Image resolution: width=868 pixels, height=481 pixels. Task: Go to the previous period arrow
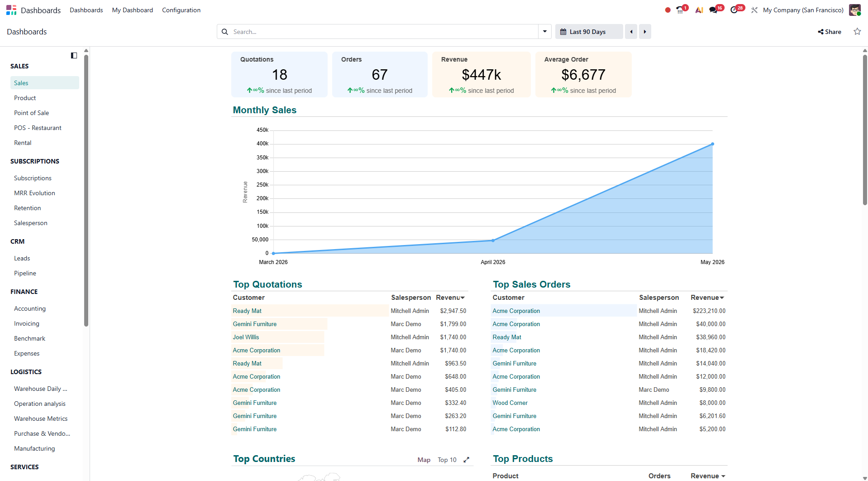click(x=631, y=32)
